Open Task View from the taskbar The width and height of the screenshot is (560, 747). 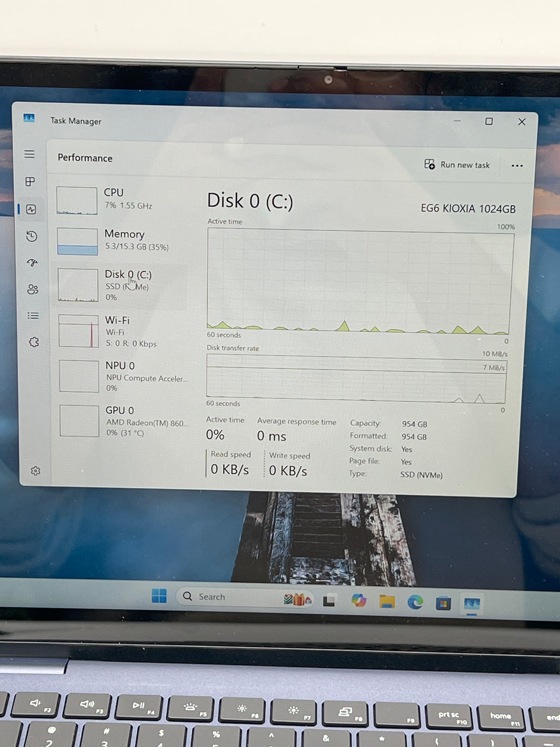coord(329,601)
